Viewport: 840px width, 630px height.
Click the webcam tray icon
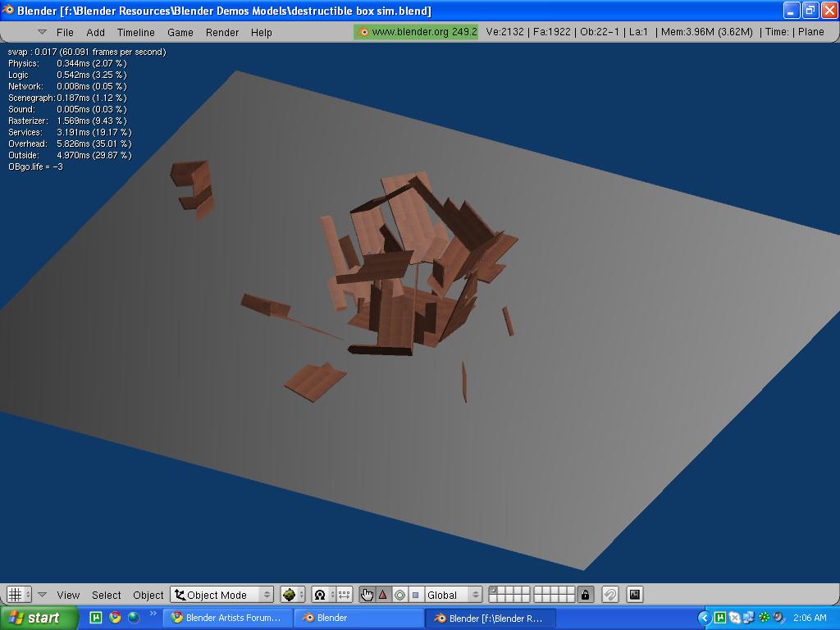point(778,618)
